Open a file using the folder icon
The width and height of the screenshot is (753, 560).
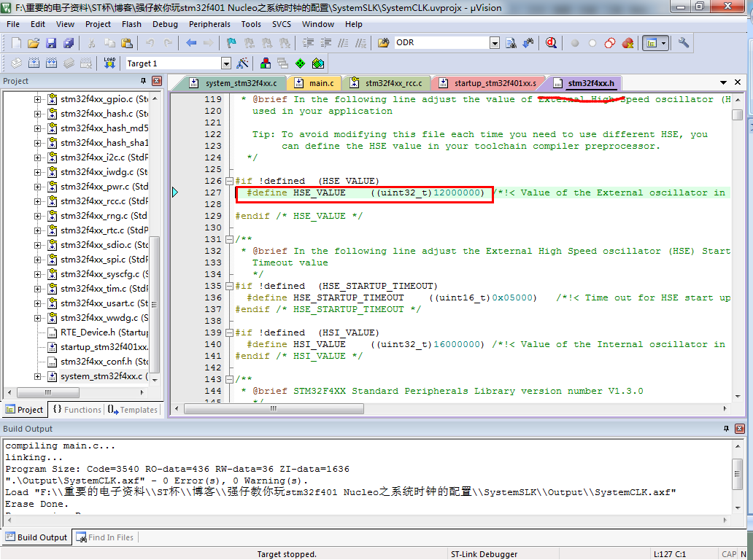33,43
